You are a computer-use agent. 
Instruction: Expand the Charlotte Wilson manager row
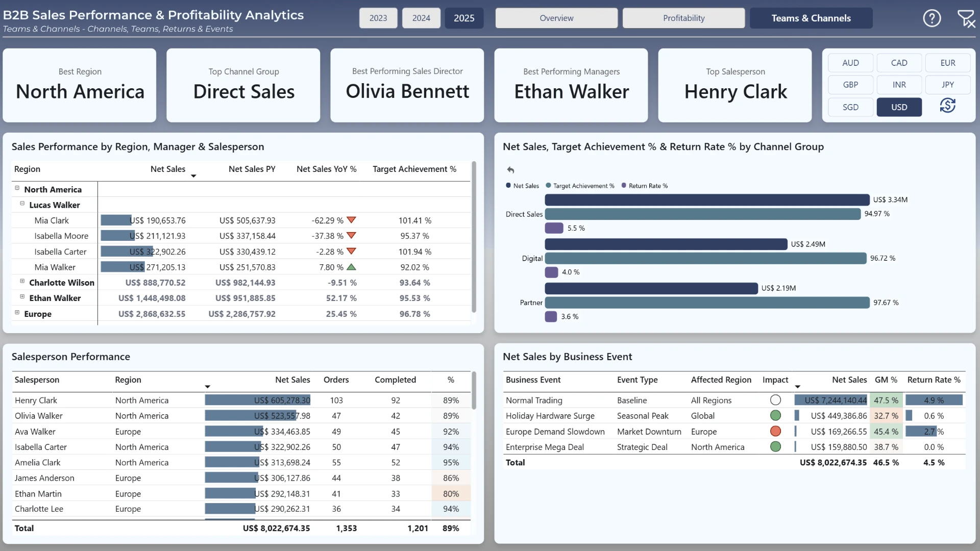(x=22, y=281)
